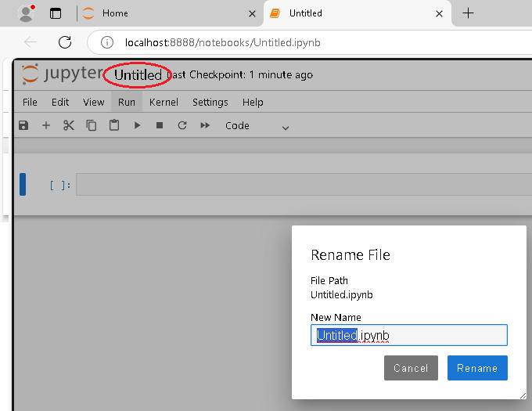
Task: Insert a cell with the plus icon
Action: point(46,125)
